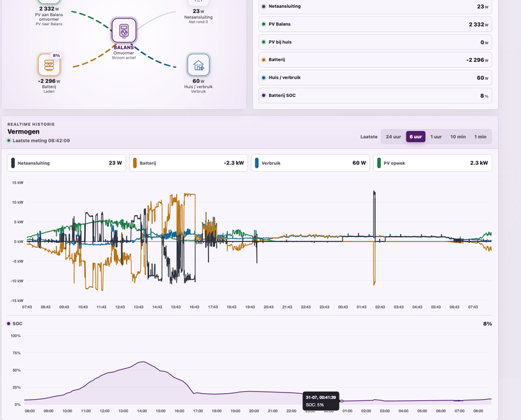The width and height of the screenshot is (521, 420).
Task: Click the green PV opwek color bar
Action: [379, 163]
